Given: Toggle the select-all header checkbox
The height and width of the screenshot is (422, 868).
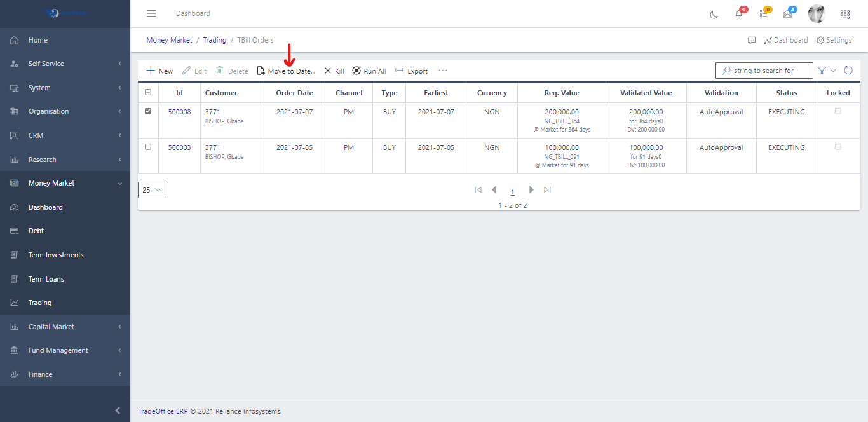Looking at the screenshot, I should (148, 92).
